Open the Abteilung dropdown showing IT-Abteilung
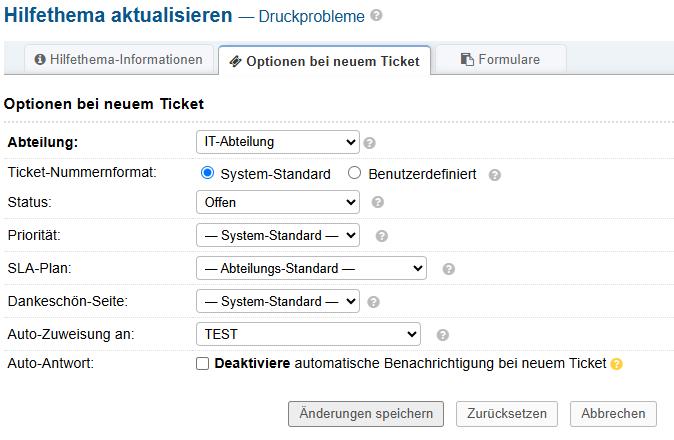 coord(277,142)
